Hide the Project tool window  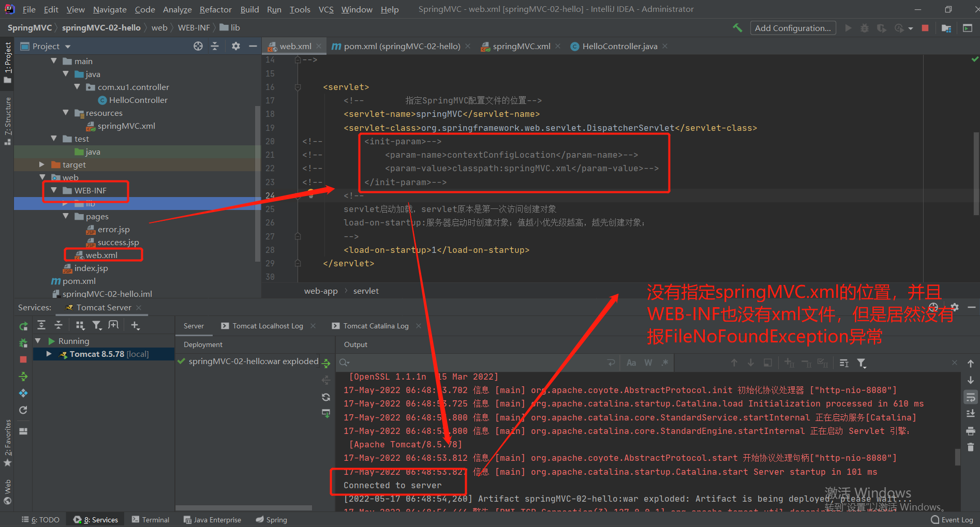click(253, 46)
